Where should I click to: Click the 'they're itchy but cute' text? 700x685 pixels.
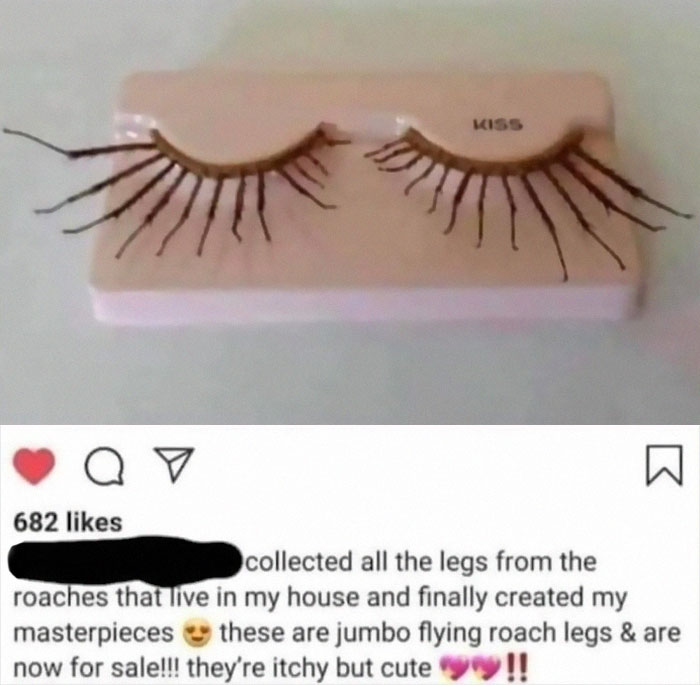pyautogui.click(x=308, y=668)
